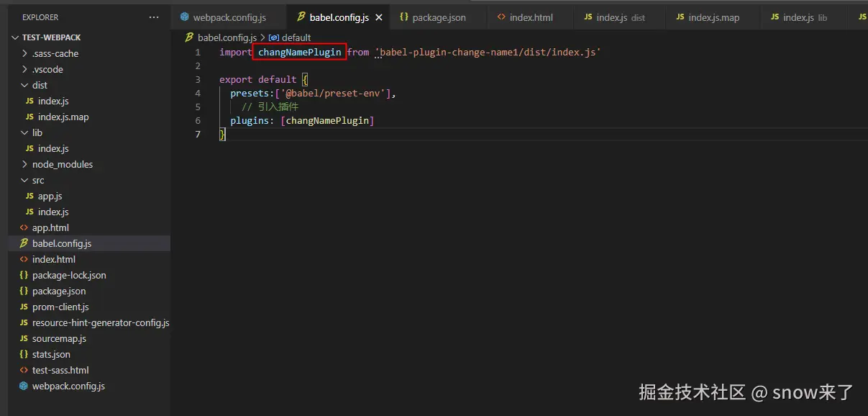Image resolution: width=868 pixels, height=416 pixels.
Task: Click the webpack icon of webpack.config.js tab
Action: click(184, 17)
